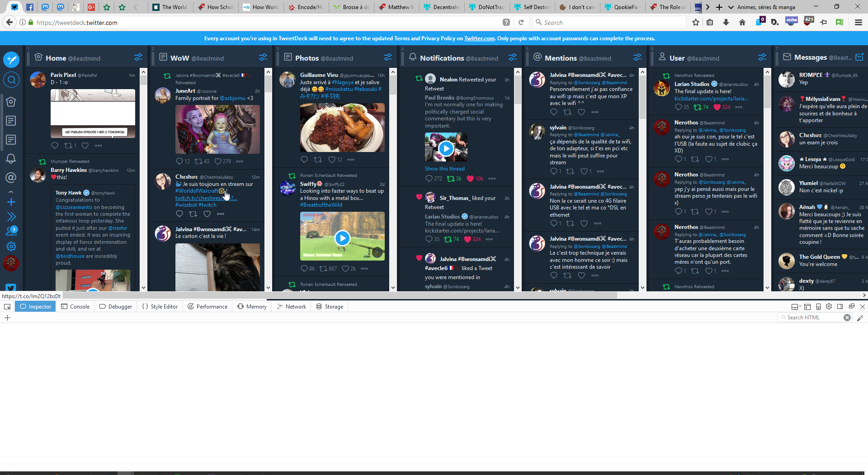Open the list all tabs dropdown
This screenshot has height=475, width=868.
click(731, 7)
